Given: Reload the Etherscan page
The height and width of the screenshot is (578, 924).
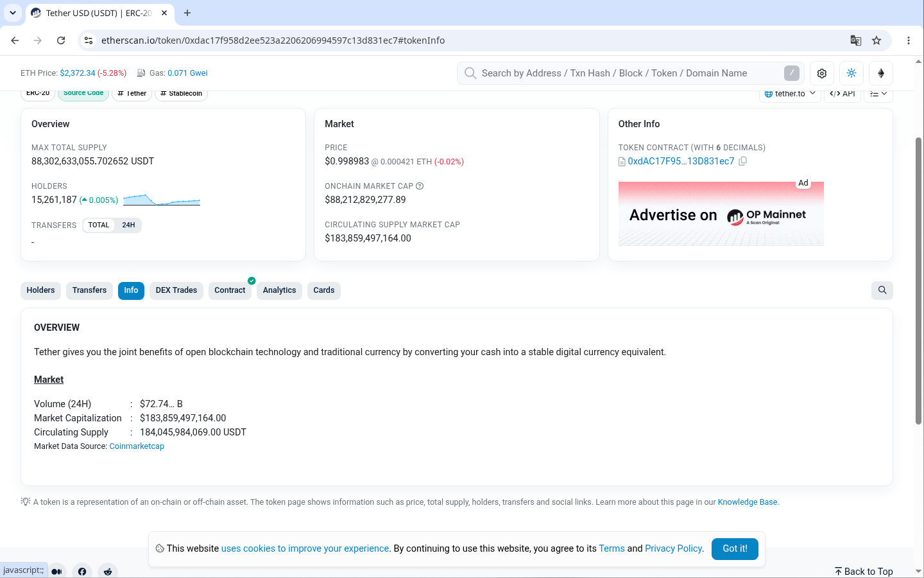Looking at the screenshot, I should click(x=61, y=40).
